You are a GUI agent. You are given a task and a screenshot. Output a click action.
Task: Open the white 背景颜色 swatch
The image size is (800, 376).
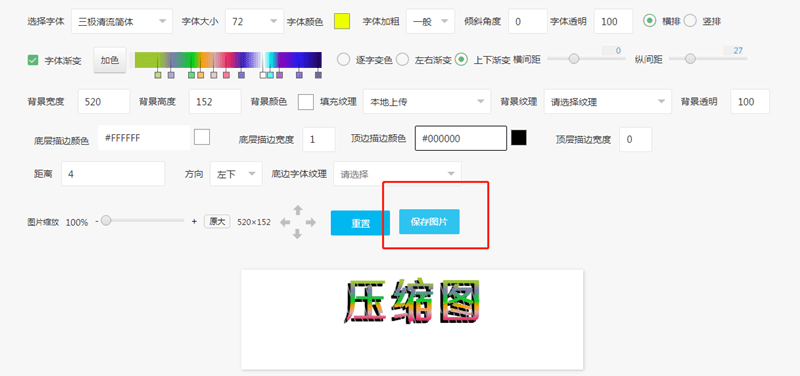tap(306, 102)
